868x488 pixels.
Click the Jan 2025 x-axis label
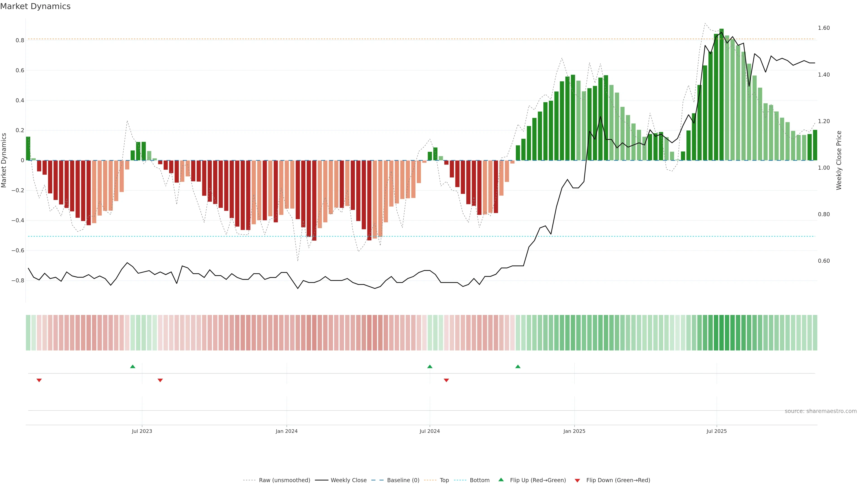[x=574, y=431]
